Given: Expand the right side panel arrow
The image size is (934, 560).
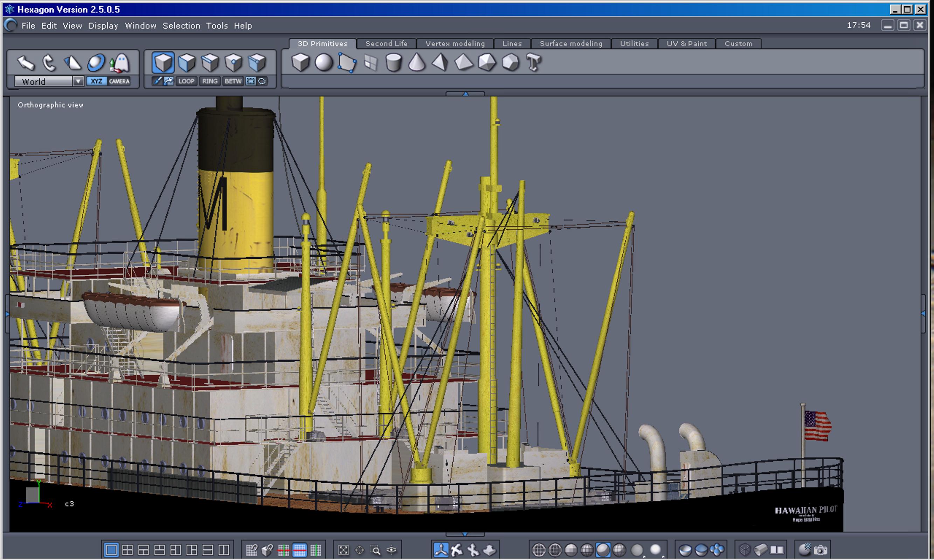Looking at the screenshot, I should [923, 313].
